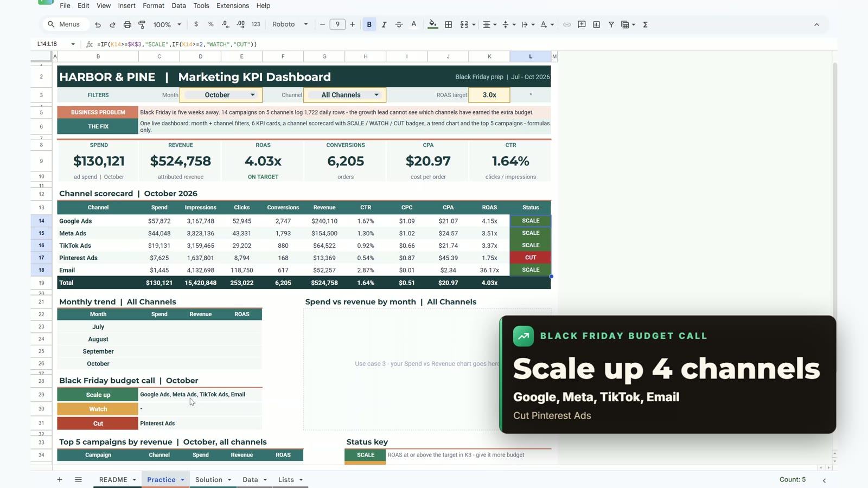Collapse the toolbar with the chevron
The width and height of the screenshot is (868, 488).
click(816, 24)
